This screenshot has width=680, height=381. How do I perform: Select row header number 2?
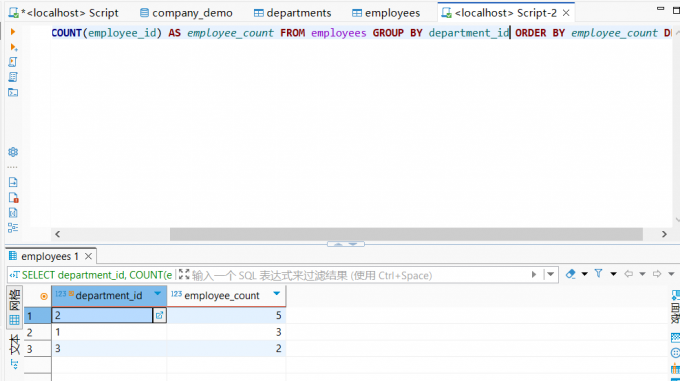[37, 332]
